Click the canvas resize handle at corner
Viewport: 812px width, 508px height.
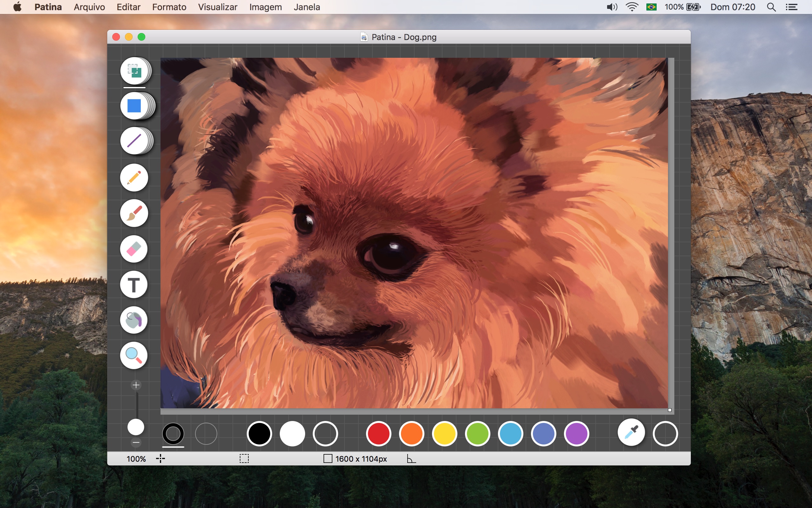tap(670, 410)
